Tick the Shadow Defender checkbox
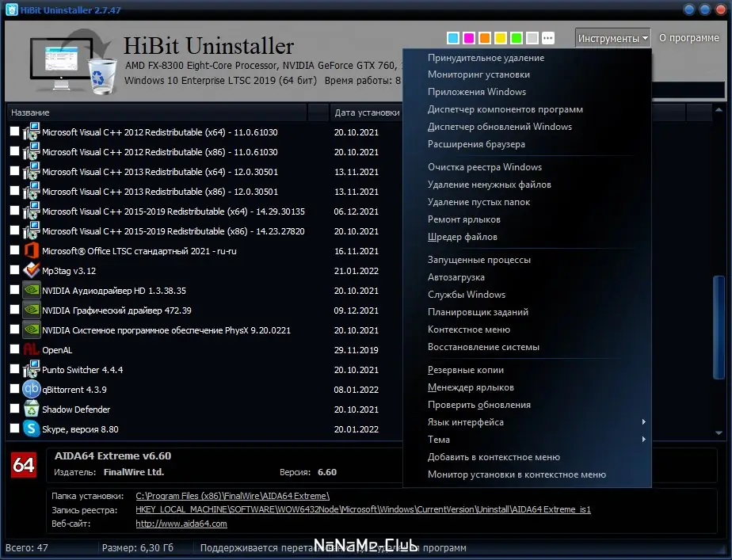 pos(14,409)
